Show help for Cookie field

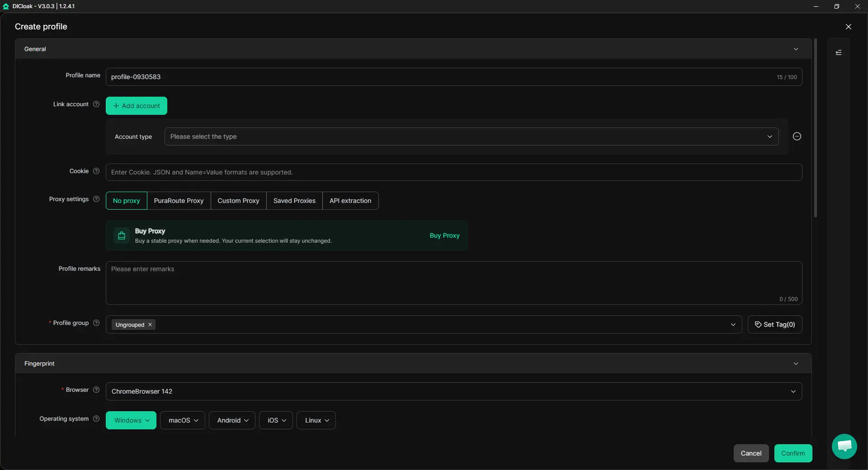(x=96, y=171)
